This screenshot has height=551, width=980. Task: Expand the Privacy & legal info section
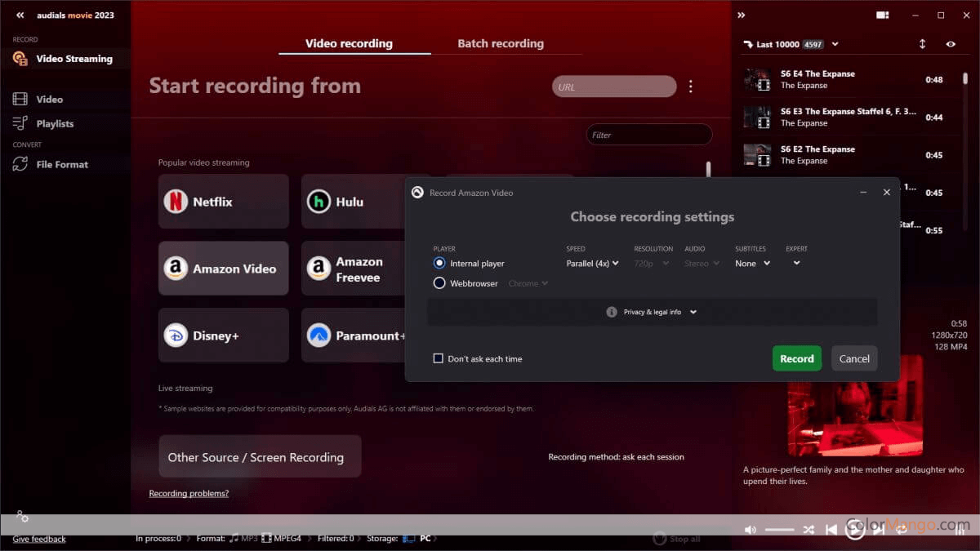pyautogui.click(x=652, y=312)
